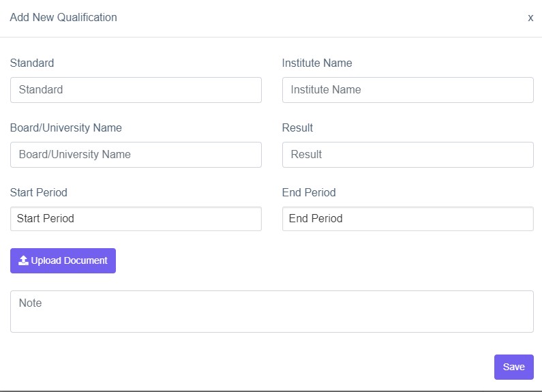Open the Start Period date field

click(136, 219)
